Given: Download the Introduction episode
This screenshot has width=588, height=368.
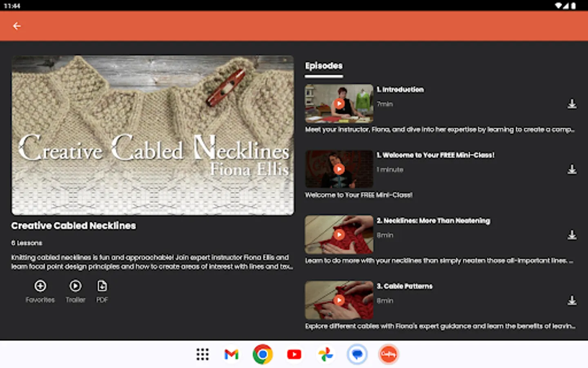Looking at the screenshot, I should click(x=572, y=104).
